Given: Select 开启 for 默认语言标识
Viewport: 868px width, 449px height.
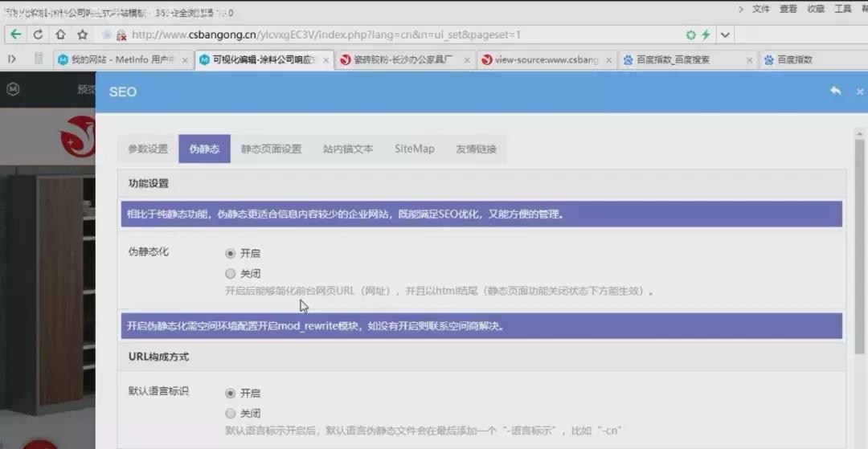Looking at the screenshot, I should (231, 393).
